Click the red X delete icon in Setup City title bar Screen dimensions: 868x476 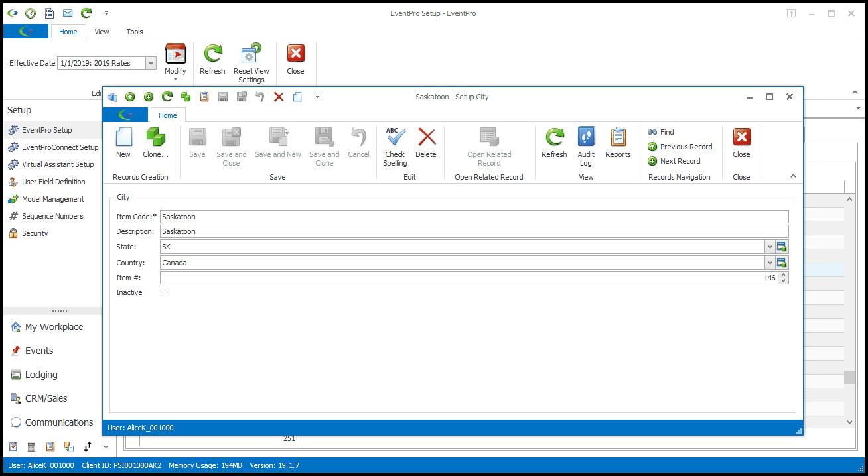point(279,97)
